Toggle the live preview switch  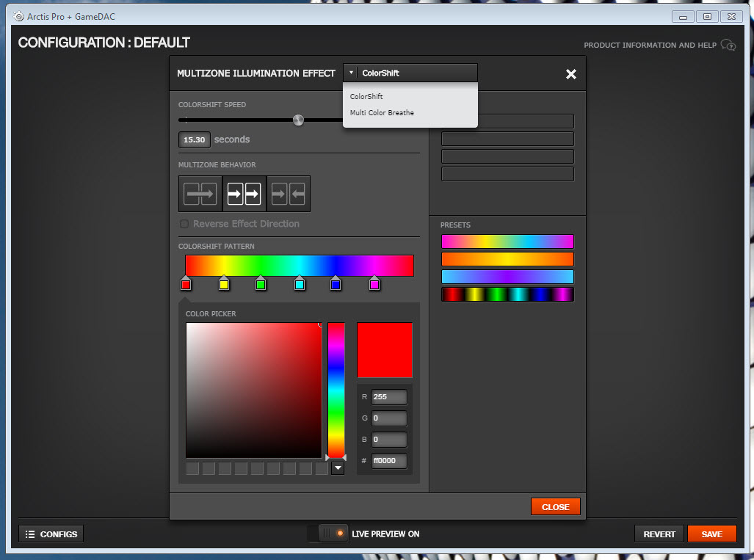coord(328,534)
